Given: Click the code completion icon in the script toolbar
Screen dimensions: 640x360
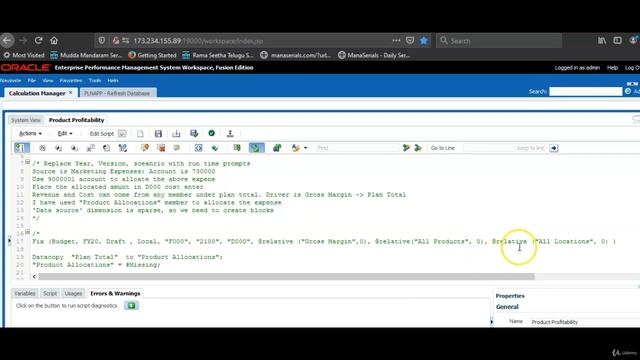Looking at the screenshot, I should tap(198, 148).
